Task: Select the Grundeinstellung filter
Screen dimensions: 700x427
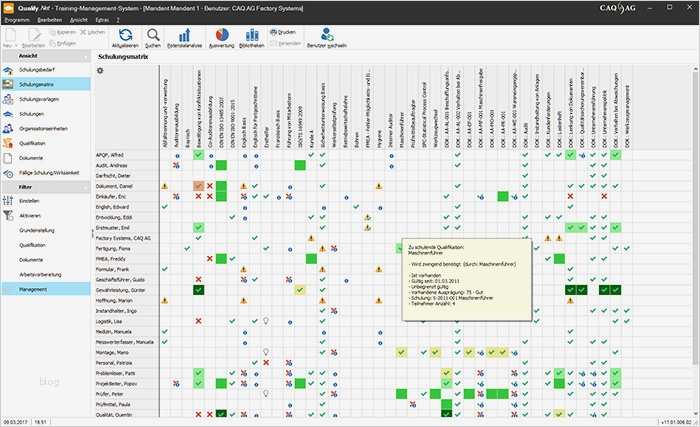Action: (x=46, y=230)
